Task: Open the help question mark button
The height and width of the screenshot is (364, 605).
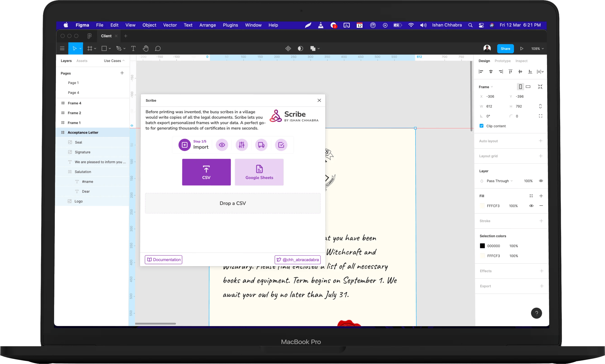Action: (x=537, y=313)
